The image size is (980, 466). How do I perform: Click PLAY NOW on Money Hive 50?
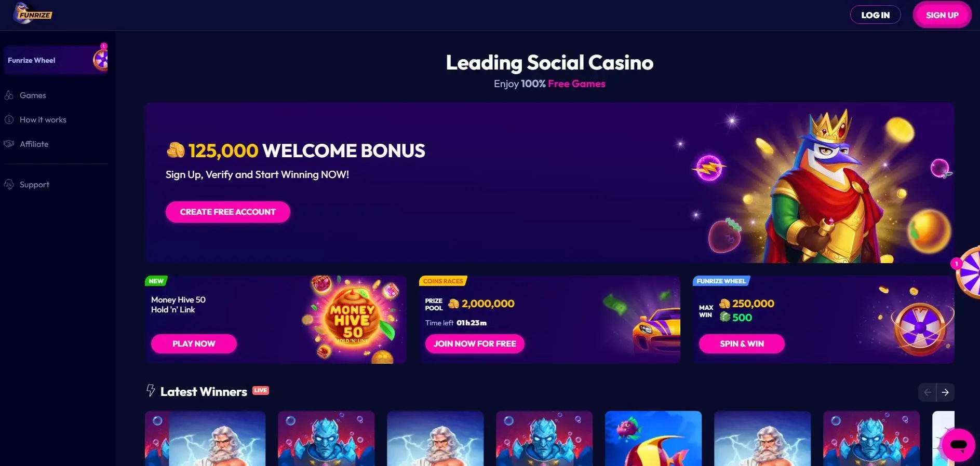click(x=194, y=344)
